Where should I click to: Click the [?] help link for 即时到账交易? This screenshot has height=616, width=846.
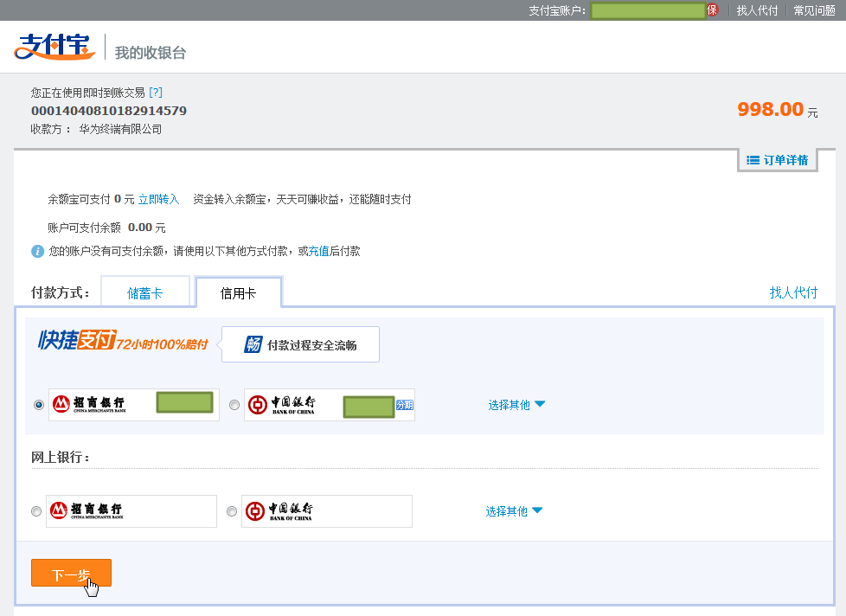pos(156,93)
